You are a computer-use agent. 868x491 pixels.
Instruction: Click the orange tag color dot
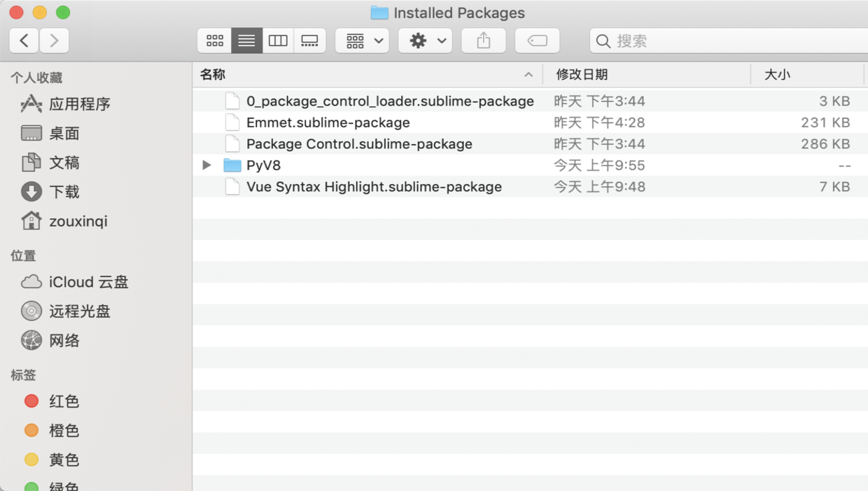point(31,431)
